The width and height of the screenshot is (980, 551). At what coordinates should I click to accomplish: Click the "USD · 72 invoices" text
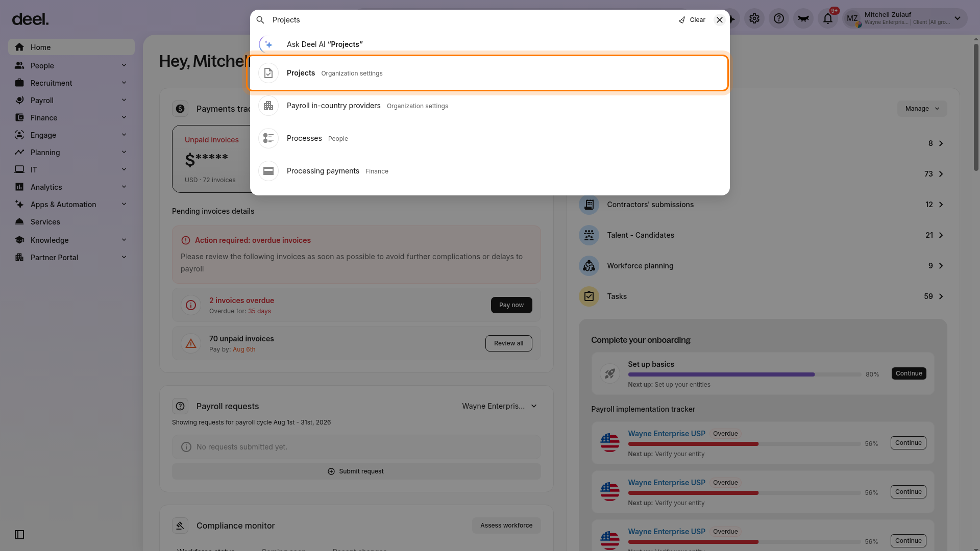click(210, 180)
